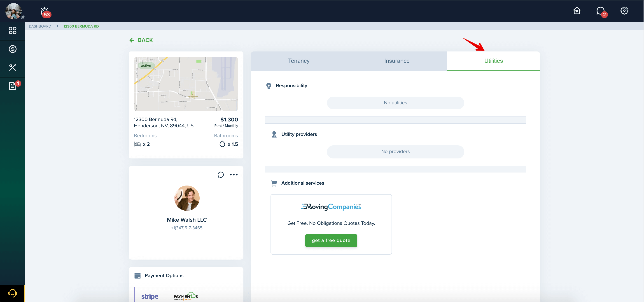Click the chat bubble on landlord card

point(220,175)
